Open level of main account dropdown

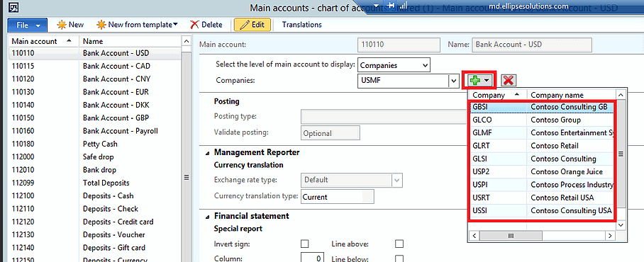click(425, 65)
